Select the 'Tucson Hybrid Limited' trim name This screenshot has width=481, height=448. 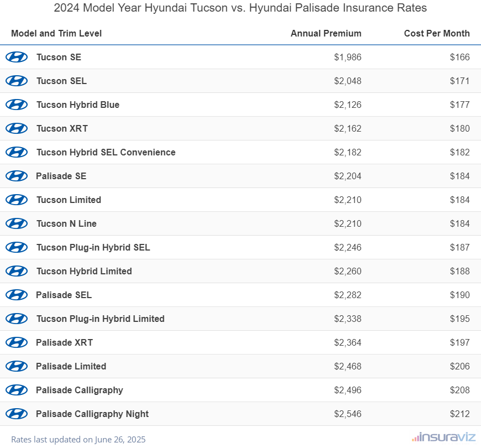85,271
